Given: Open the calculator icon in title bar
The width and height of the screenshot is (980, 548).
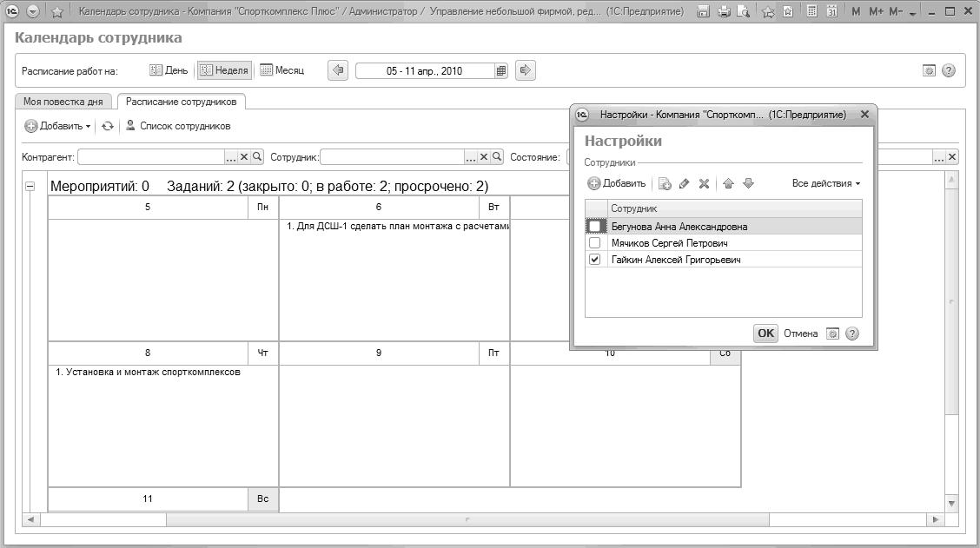Looking at the screenshot, I should pyautogui.click(x=811, y=11).
